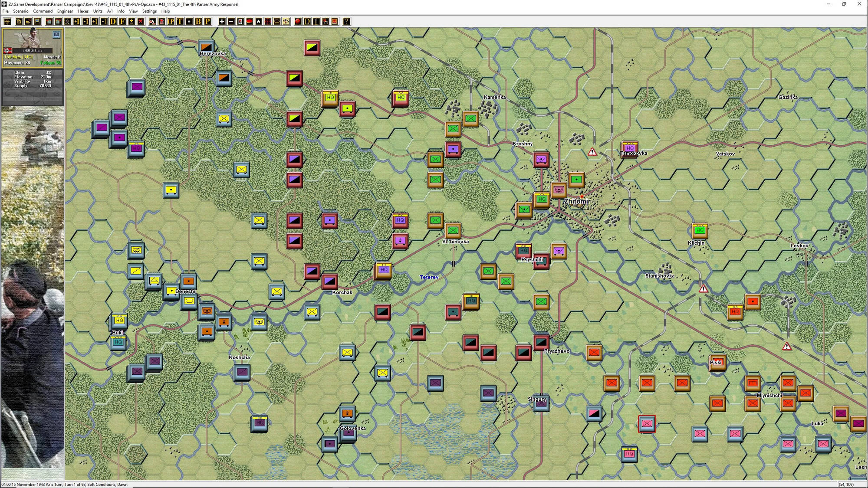Click the star objectives toolbar icon

pyautogui.click(x=258, y=21)
